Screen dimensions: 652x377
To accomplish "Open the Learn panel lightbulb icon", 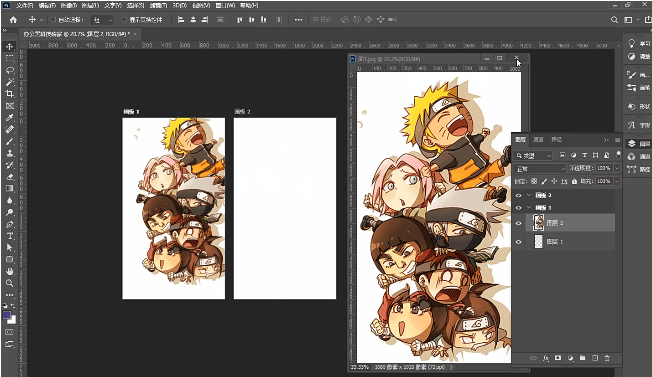I will click(x=631, y=43).
